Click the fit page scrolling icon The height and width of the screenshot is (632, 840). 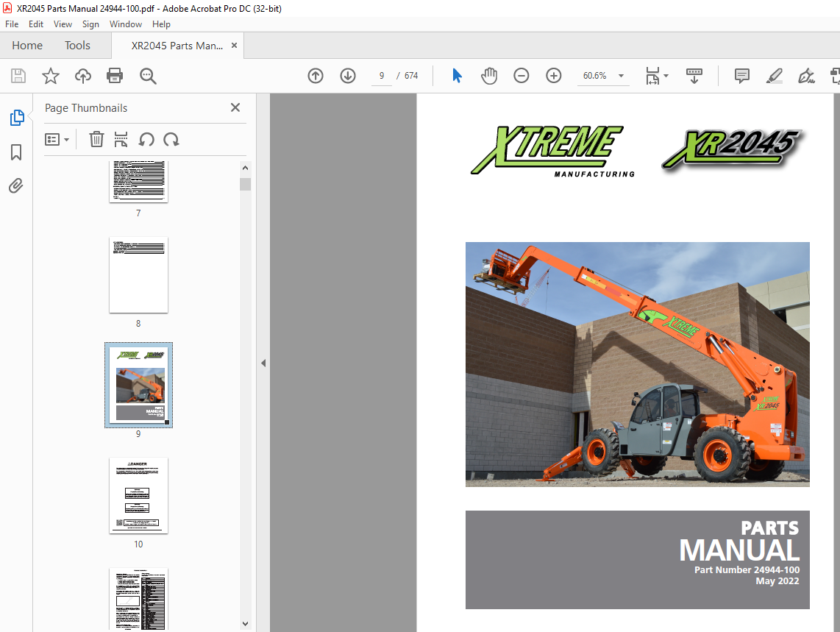point(652,76)
